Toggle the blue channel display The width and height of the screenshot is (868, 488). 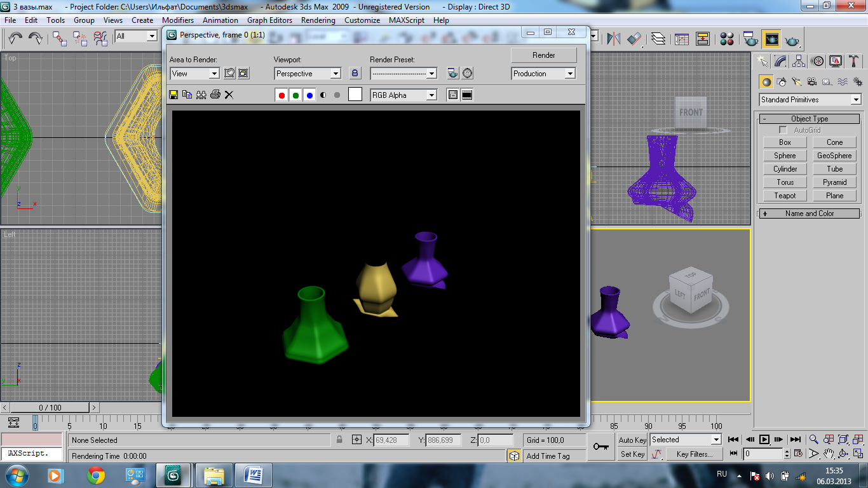pyautogui.click(x=309, y=95)
